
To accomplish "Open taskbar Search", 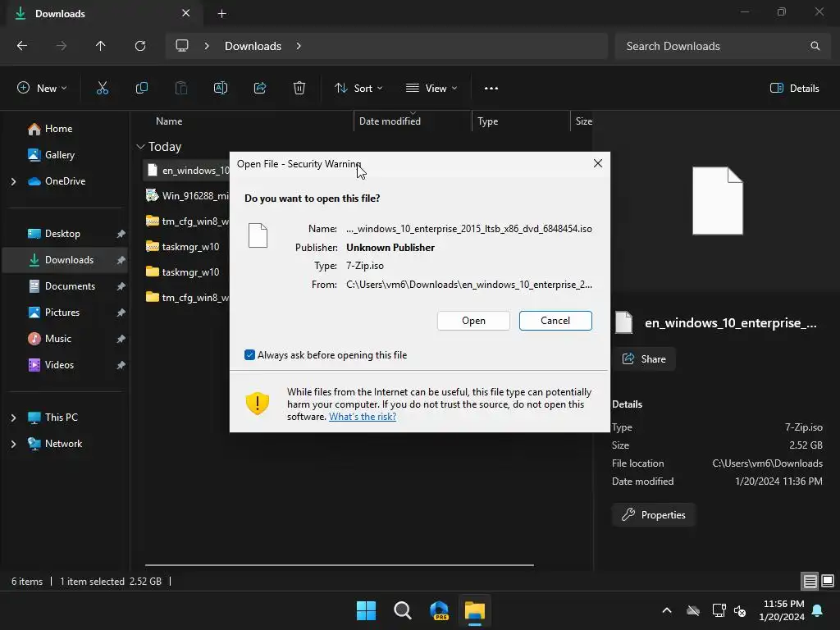I will click(x=402, y=610).
